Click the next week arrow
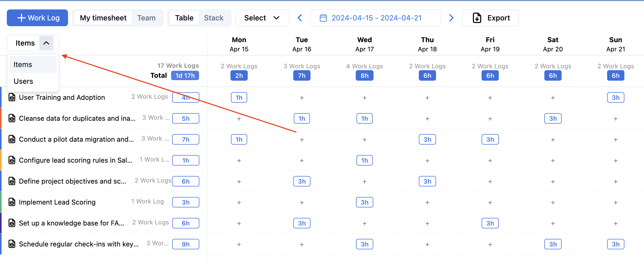Viewport: 644px width, 264px height. point(451,18)
